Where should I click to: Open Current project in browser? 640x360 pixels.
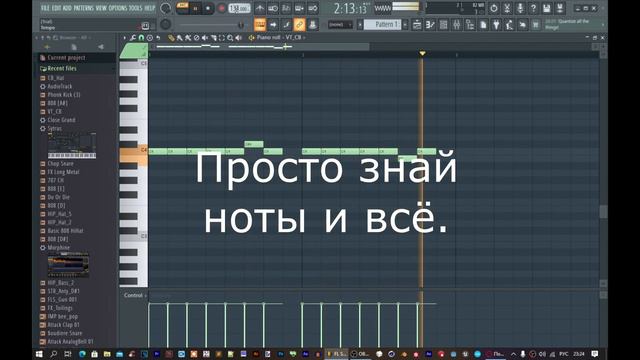pyautogui.click(x=66, y=58)
